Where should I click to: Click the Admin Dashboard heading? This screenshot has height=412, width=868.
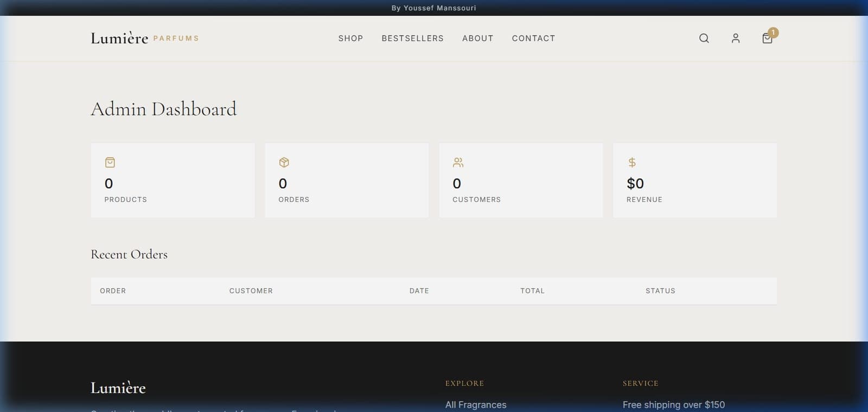(164, 109)
